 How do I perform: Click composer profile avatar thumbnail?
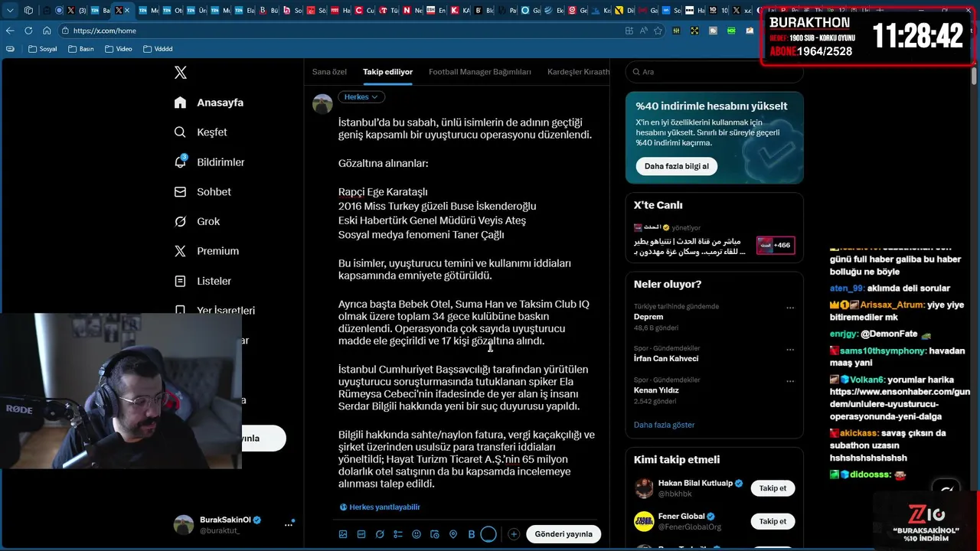click(322, 103)
